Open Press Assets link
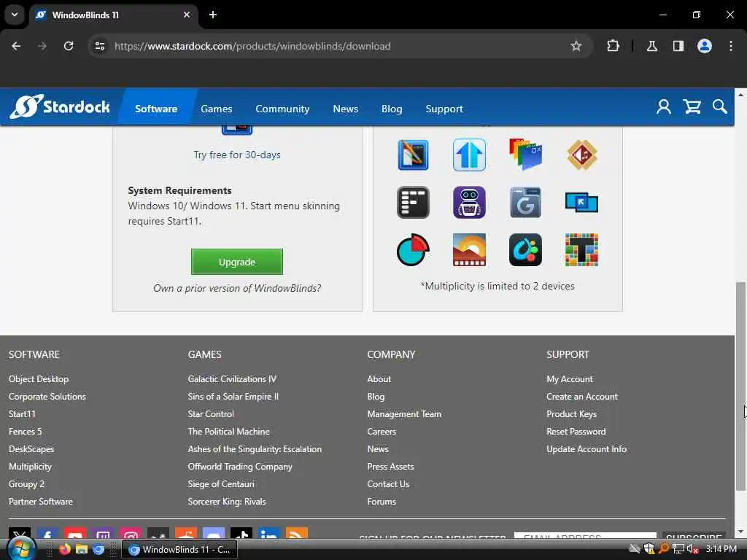Image resolution: width=747 pixels, height=560 pixels. [391, 467]
